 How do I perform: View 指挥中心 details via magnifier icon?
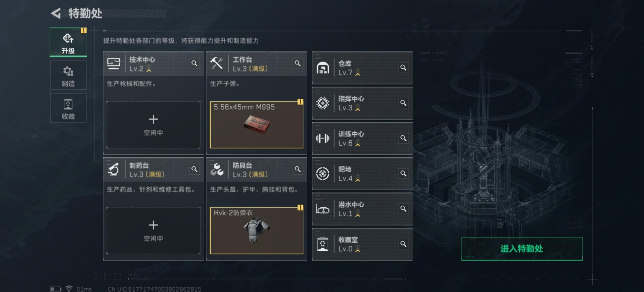click(403, 103)
